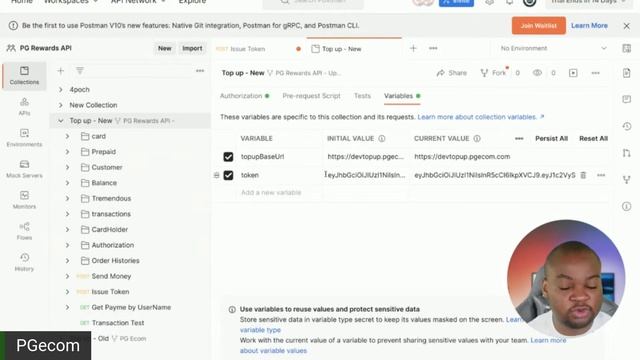Open the forks icon in right sidebar
This screenshot has width=640, height=360.
pos(627,180)
